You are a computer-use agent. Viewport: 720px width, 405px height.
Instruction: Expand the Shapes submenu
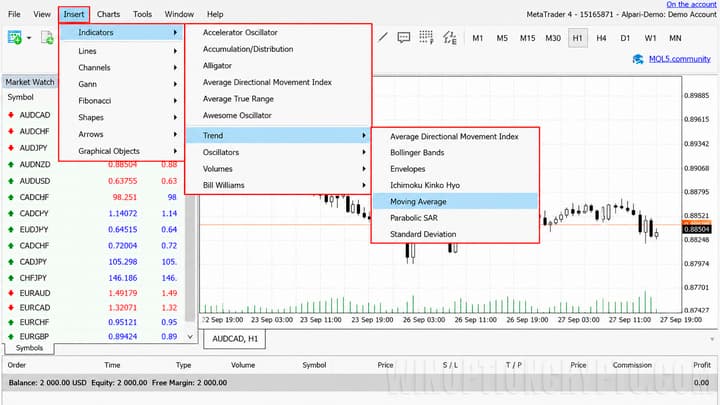point(122,118)
